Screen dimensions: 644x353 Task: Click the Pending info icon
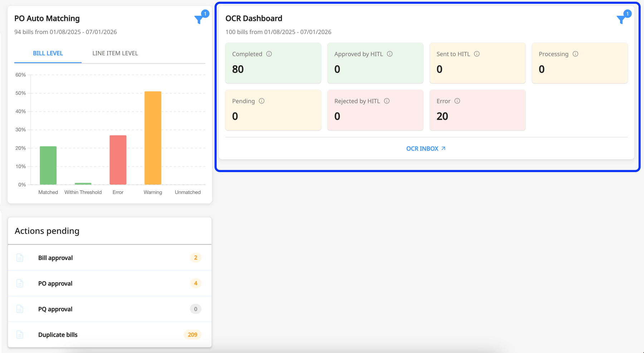click(x=262, y=101)
